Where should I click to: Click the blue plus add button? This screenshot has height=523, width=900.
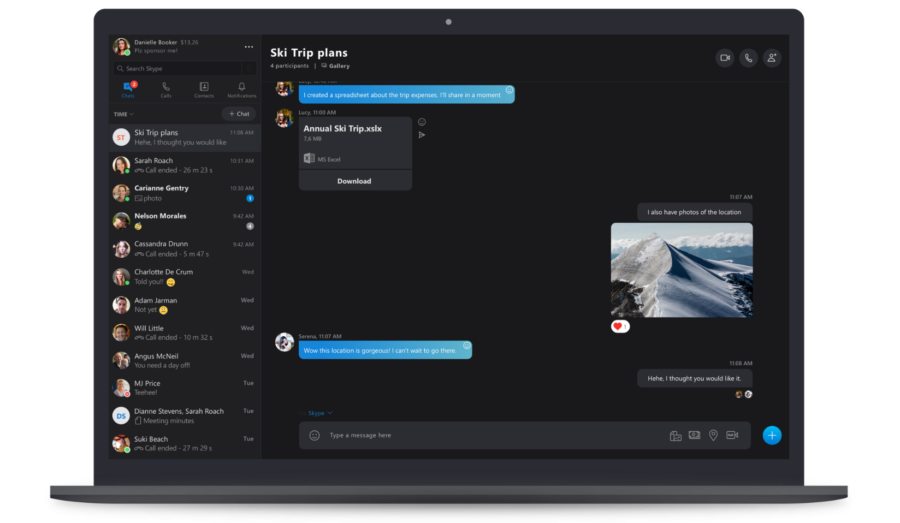point(772,435)
